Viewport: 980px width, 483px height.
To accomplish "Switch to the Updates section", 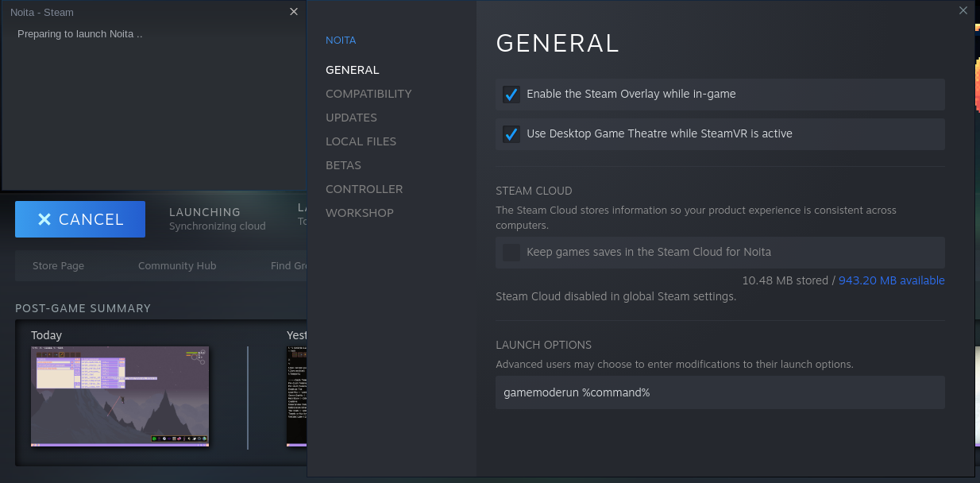I will point(351,118).
